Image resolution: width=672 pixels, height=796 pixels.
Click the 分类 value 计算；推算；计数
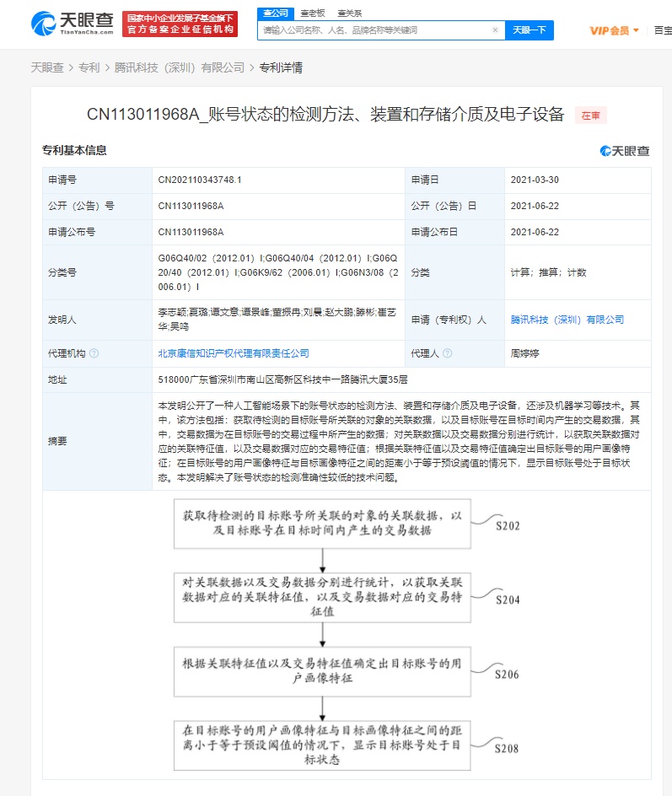point(548,272)
